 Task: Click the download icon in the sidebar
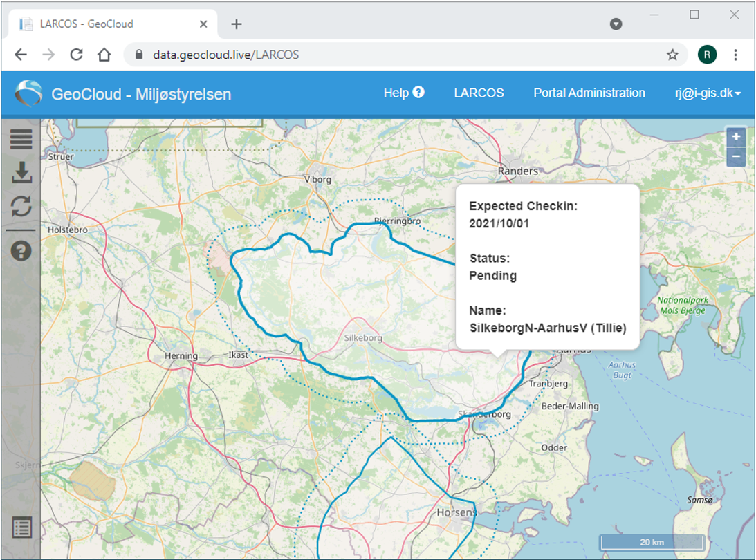21,173
